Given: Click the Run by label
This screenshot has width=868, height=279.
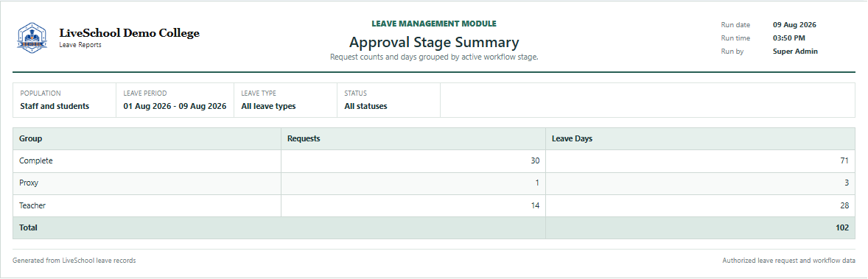Looking at the screenshot, I should click(732, 52).
